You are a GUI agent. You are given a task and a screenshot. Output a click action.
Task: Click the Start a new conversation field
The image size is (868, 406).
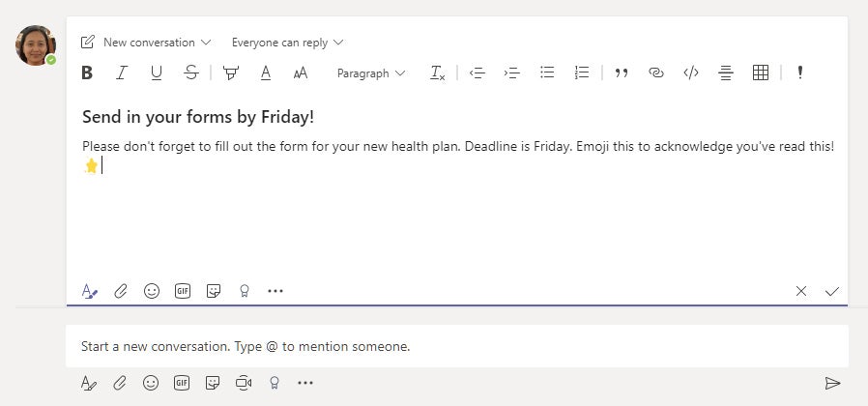pos(456,346)
